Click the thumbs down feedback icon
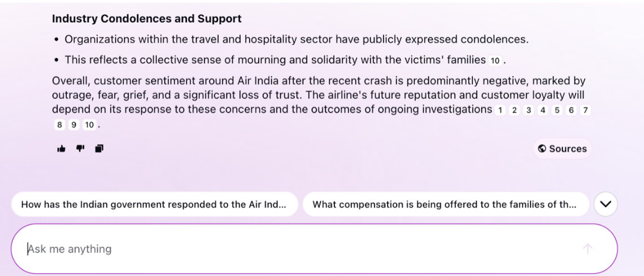 pyautogui.click(x=80, y=149)
